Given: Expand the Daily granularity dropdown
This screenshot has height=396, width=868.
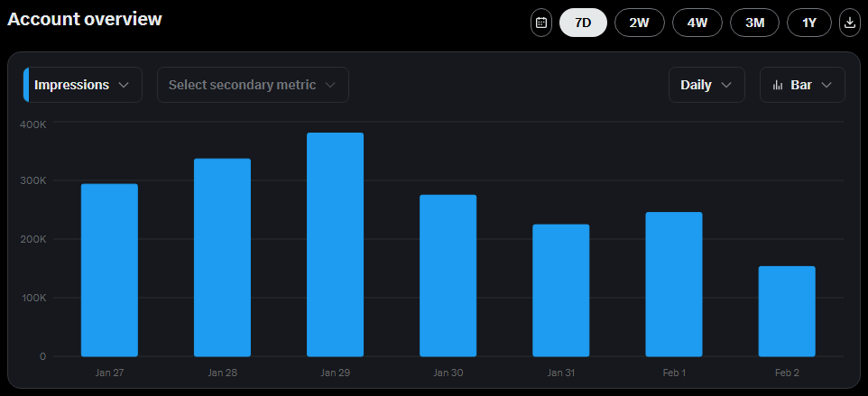Looking at the screenshot, I should [706, 85].
